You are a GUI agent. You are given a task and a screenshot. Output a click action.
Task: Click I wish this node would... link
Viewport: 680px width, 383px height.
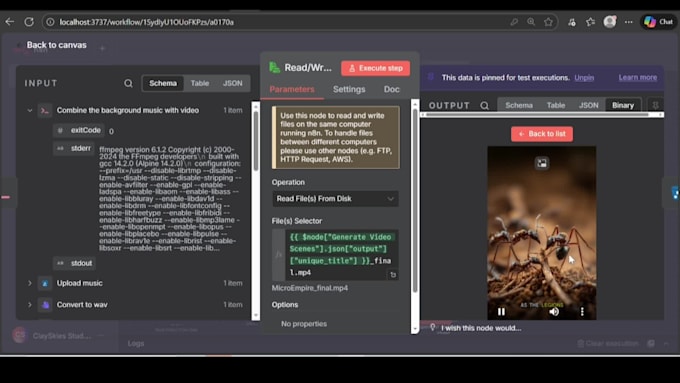click(481, 328)
